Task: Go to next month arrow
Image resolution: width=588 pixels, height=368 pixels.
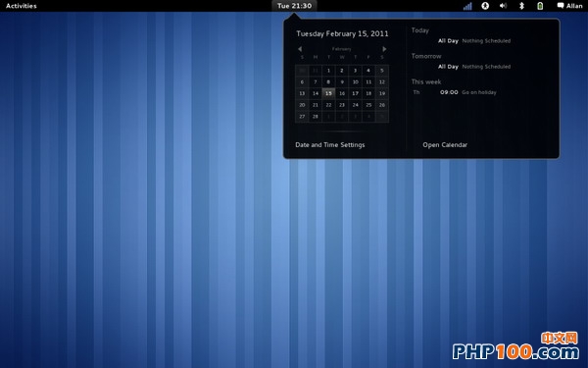Action: coord(384,49)
